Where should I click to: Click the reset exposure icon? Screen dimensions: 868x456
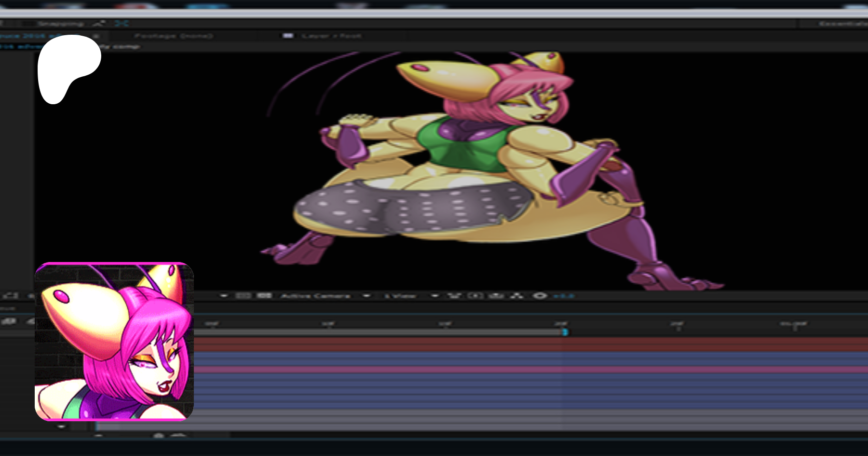click(x=540, y=295)
